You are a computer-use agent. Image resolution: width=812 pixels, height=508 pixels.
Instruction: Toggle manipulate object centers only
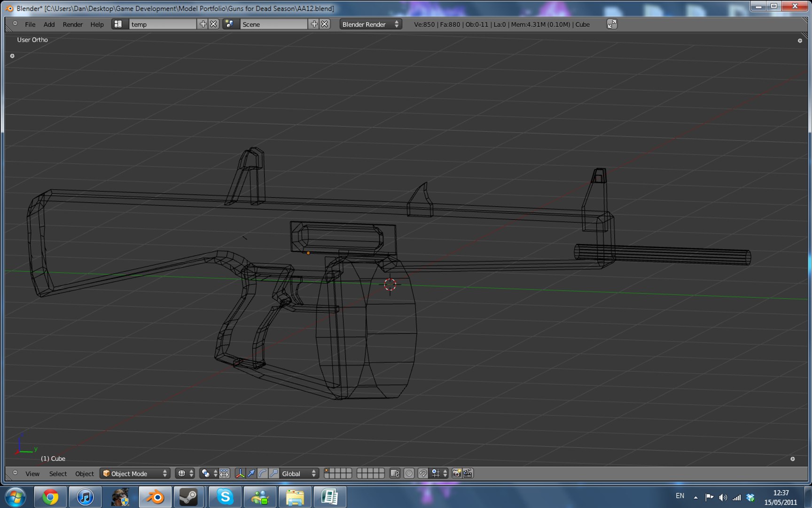pyautogui.click(x=224, y=473)
